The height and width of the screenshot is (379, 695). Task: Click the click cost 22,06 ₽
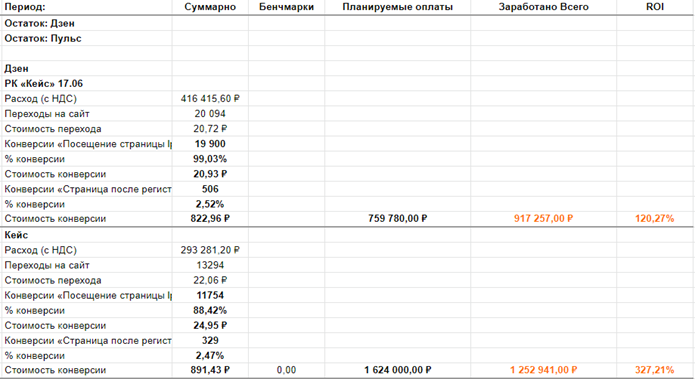[210, 281]
